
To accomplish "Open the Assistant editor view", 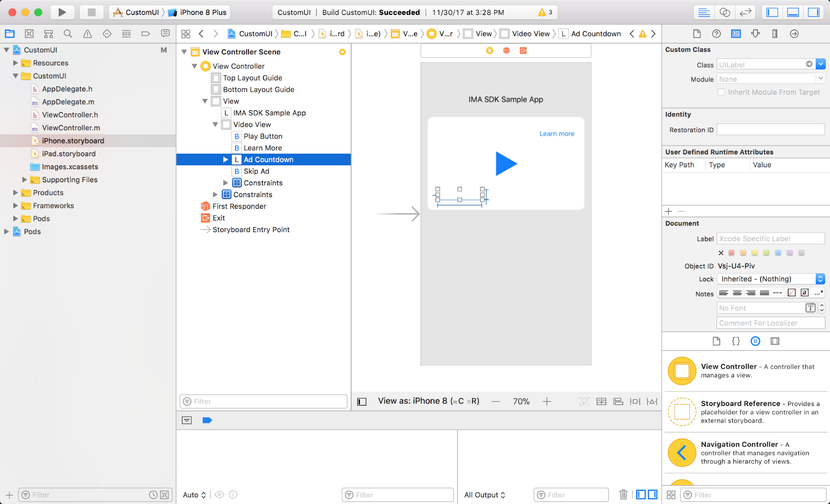I will pyautogui.click(x=725, y=12).
